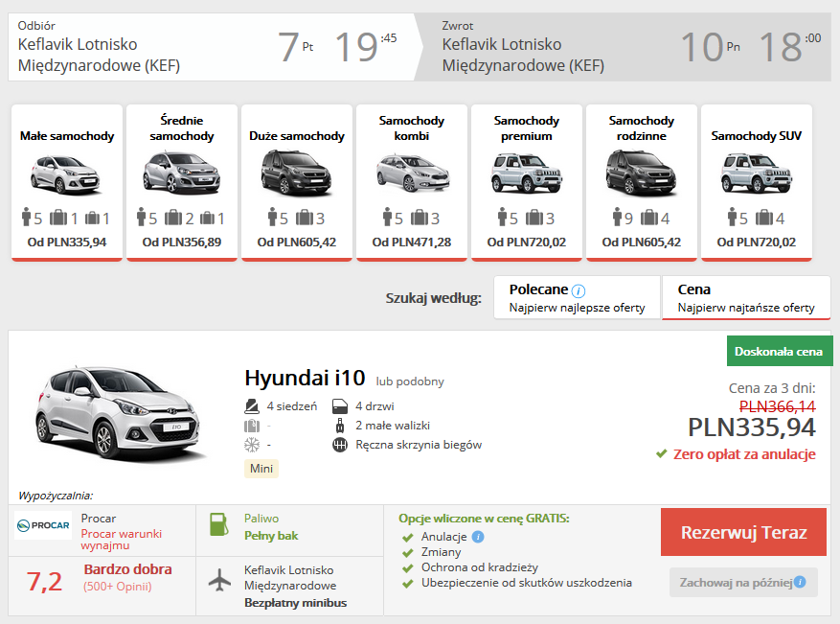Click the green checkmark beside Zmiany
840x624 pixels.
point(408,553)
